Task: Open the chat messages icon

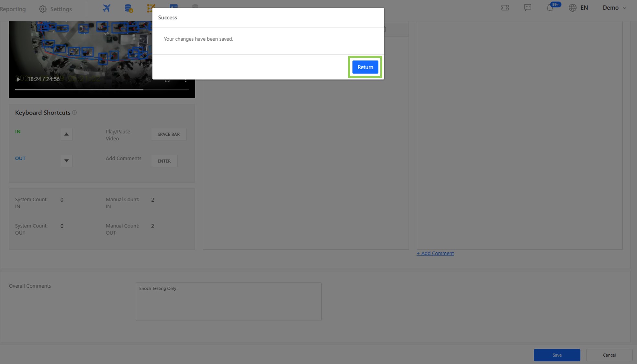Action: tap(528, 7)
